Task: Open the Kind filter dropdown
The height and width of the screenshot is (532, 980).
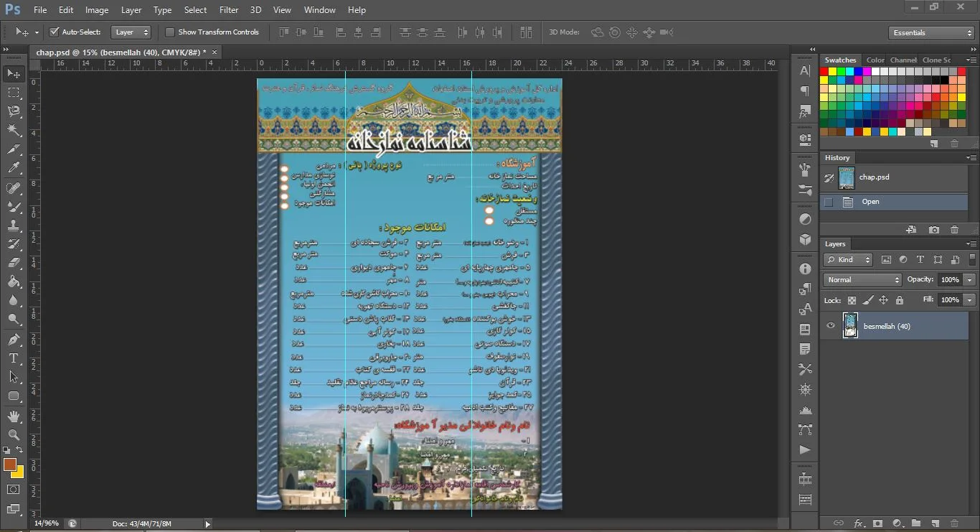Action: (x=849, y=260)
